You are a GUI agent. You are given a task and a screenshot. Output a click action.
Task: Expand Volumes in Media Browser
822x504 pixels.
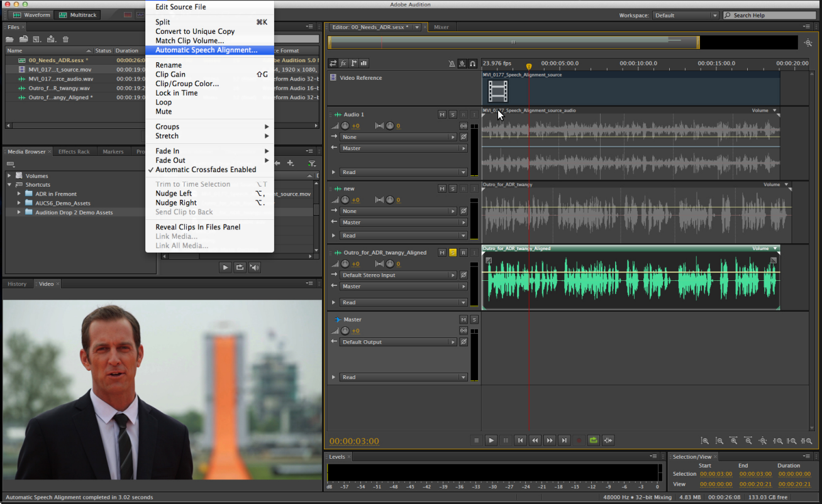click(x=9, y=176)
